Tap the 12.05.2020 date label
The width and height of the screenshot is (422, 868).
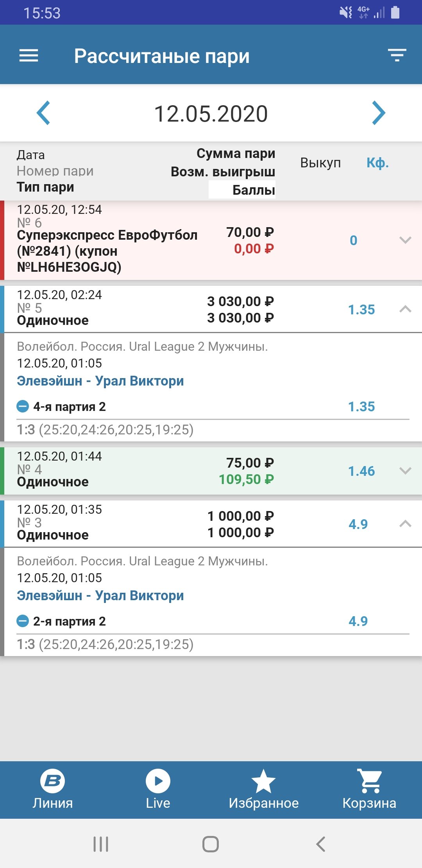point(211,114)
